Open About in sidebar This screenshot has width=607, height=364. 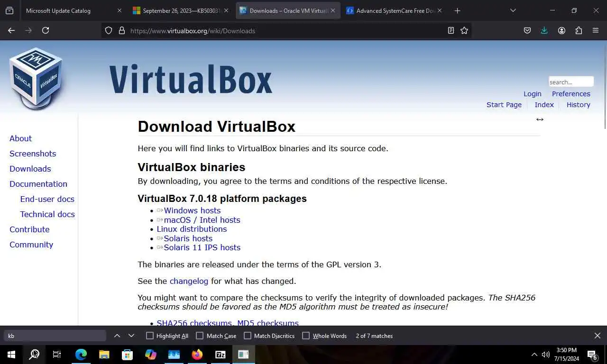point(20,138)
